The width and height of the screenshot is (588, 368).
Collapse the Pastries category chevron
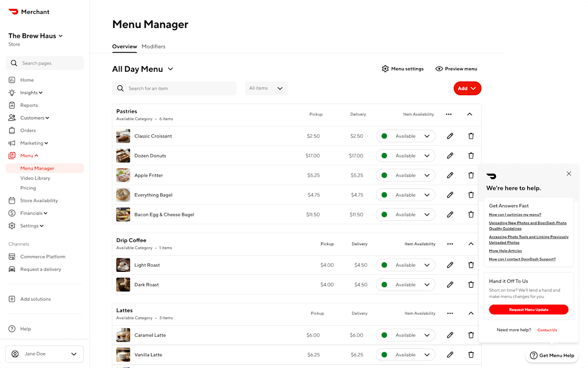[x=469, y=114]
